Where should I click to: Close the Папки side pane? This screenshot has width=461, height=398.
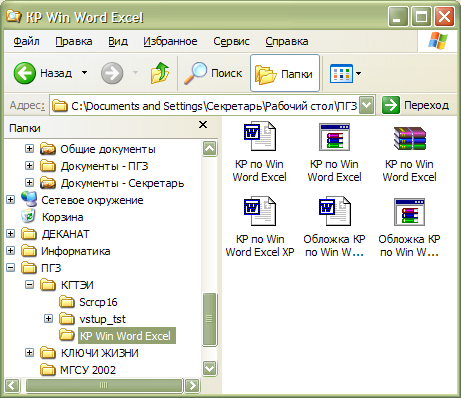click(203, 125)
